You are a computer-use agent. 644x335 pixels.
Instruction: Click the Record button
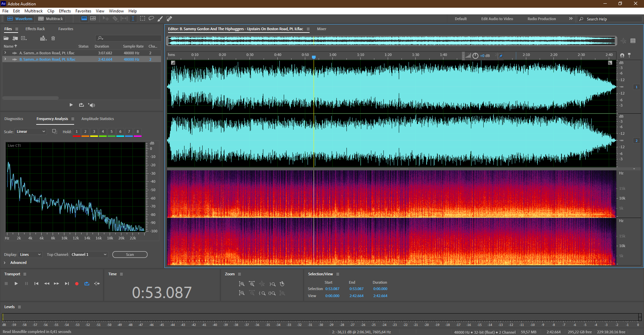pos(77,284)
